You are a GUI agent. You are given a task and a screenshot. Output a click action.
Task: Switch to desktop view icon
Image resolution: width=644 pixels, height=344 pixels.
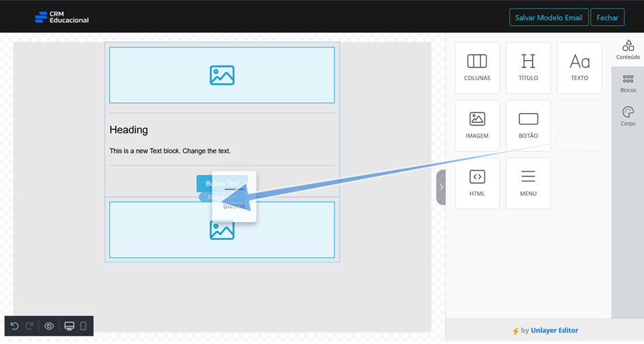[70, 326]
